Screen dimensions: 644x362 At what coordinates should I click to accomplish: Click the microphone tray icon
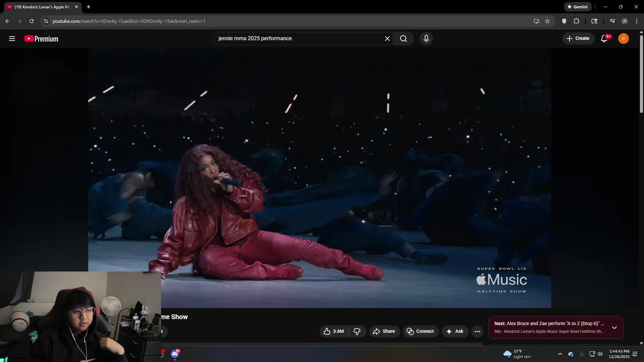tap(582, 354)
